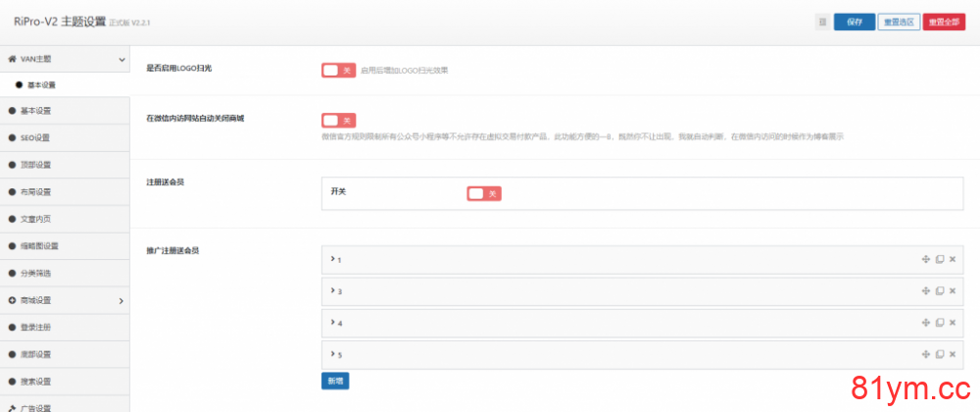Toggle the 是否启用LOGO扫光 switch
980x412 pixels.
(x=338, y=71)
